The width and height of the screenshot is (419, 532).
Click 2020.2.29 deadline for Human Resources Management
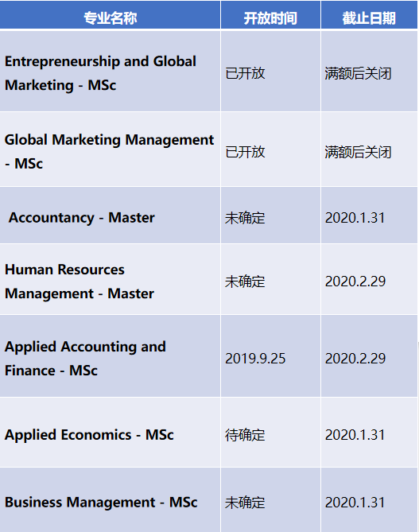355,282
